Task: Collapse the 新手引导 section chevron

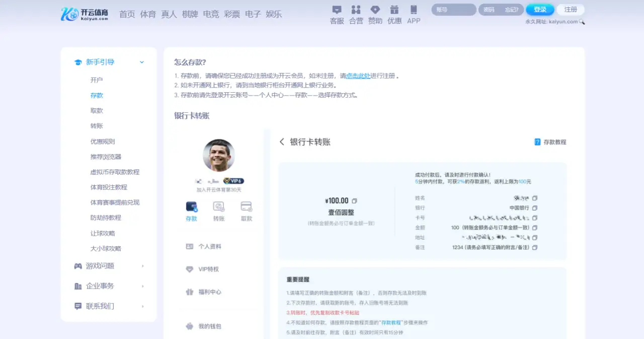Action: 141,61
